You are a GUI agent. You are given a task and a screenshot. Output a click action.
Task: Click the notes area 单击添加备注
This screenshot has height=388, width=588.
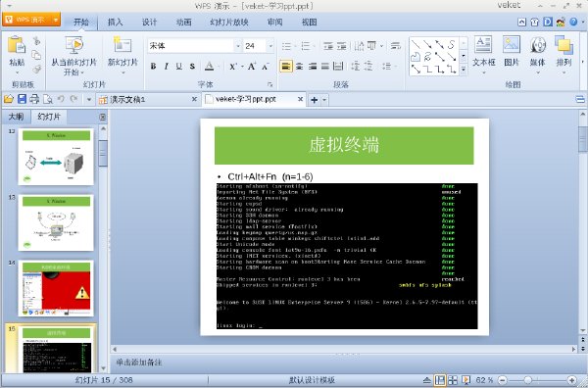pyautogui.click(x=139, y=363)
